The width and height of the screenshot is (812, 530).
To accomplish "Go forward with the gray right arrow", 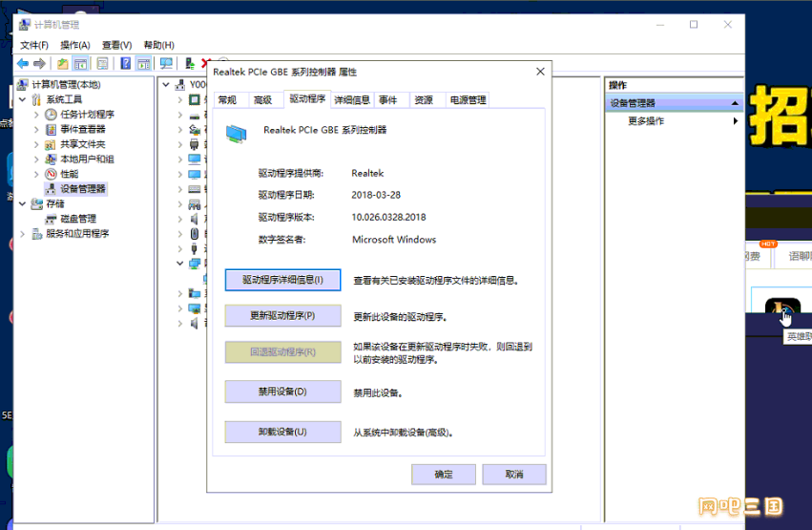I will 39,63.
